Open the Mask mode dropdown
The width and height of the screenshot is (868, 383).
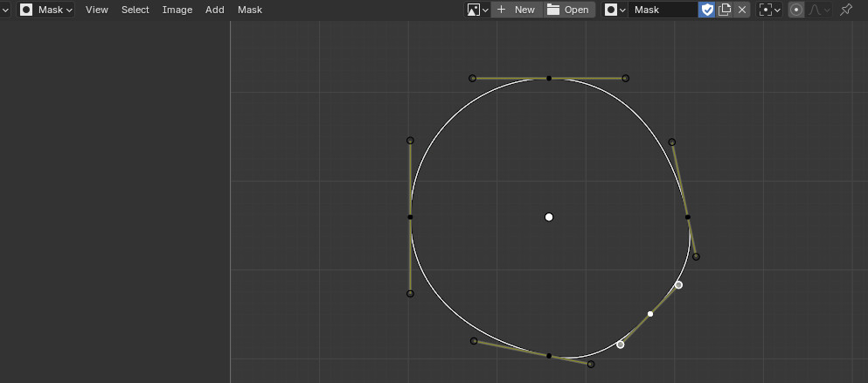46,10
